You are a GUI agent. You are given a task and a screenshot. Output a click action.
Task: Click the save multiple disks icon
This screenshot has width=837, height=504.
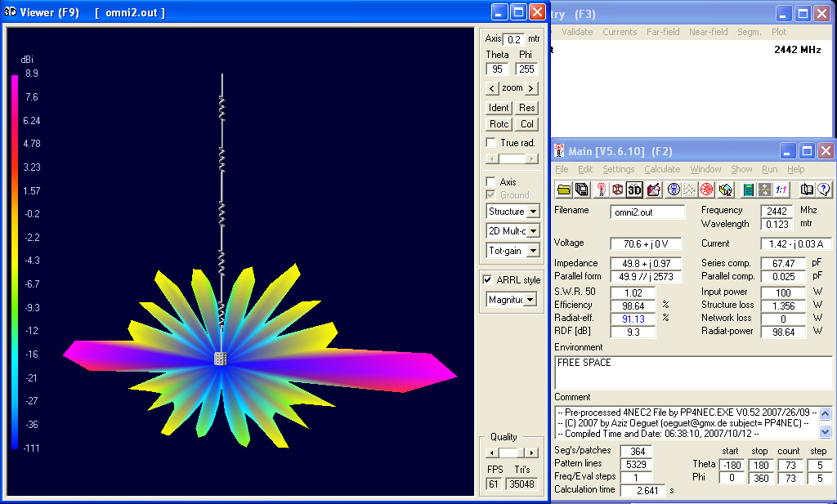tap(582, 190)
